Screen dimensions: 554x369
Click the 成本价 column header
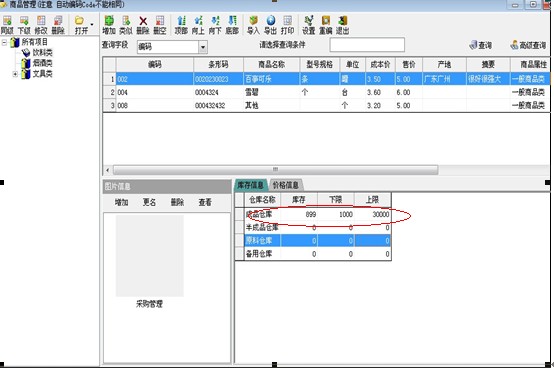(380, 65)
